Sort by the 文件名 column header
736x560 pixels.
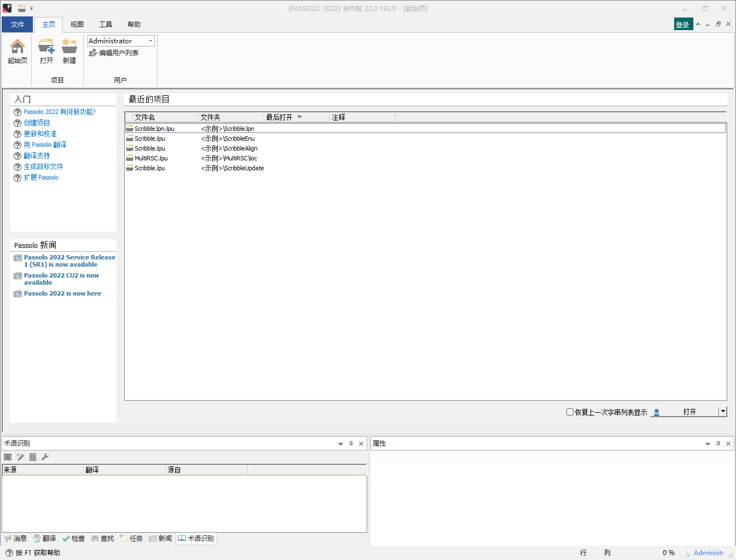click(165, 117)
